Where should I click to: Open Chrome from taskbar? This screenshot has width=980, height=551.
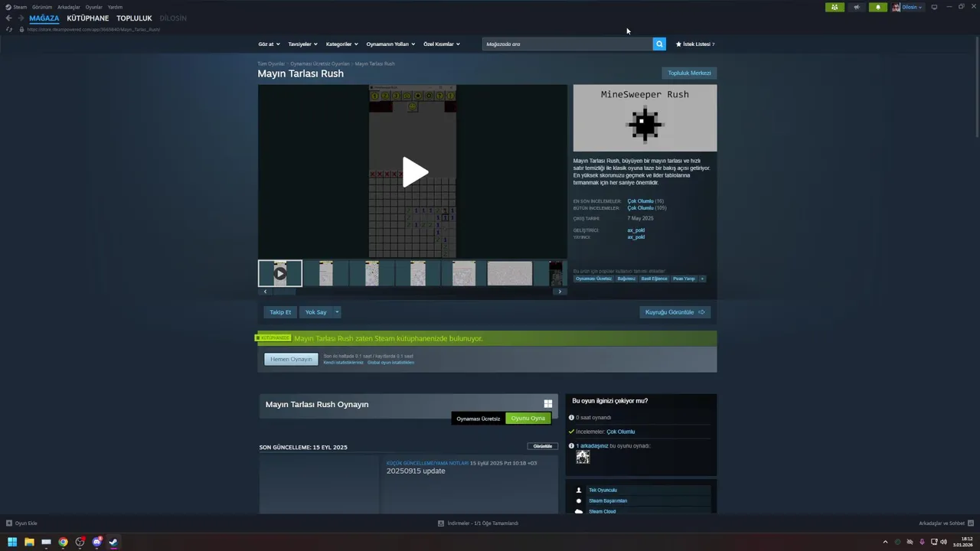click(x=63, y=542)
